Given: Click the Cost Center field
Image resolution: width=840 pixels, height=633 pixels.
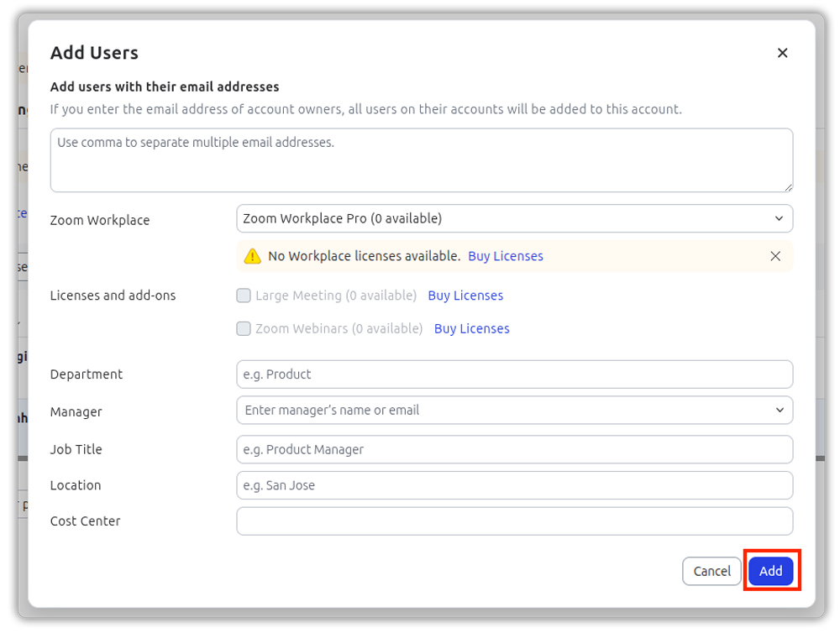Looking at the screenshot, I should [x=514, y=521].
